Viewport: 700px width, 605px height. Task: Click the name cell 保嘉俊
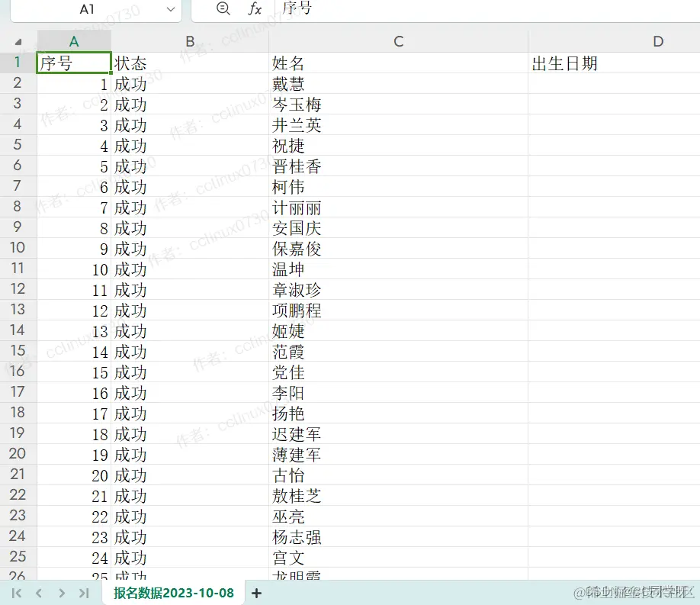point(398,249)
